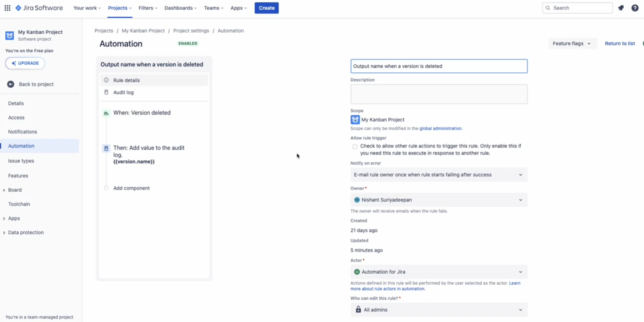Click the lock icon in All admins
The image size is (644, 322).
point(358,309)
